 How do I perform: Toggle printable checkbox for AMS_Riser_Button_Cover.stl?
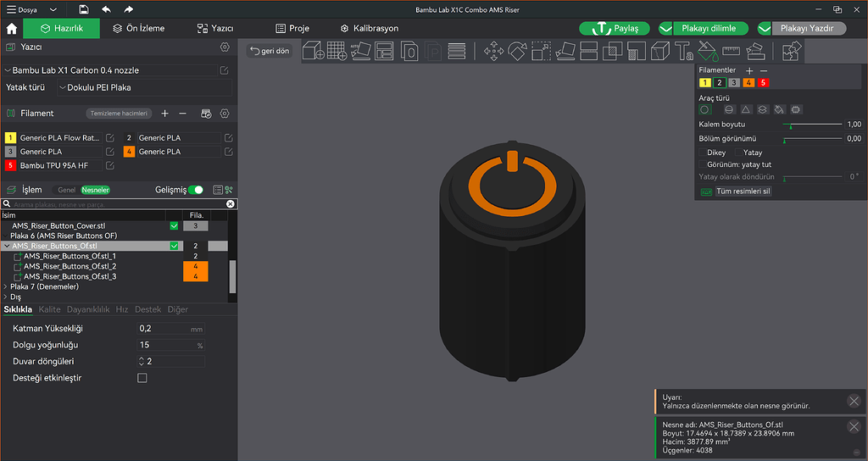point(174,225)
